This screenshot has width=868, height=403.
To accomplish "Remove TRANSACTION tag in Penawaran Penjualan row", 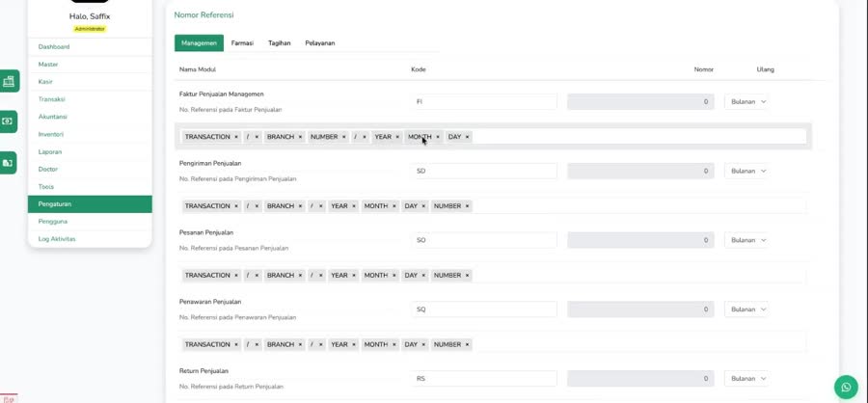I will 236,344.
